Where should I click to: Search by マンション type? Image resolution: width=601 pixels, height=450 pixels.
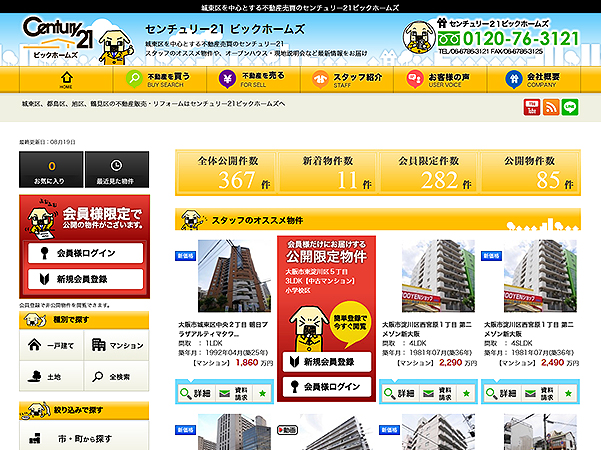pos(117,345)
